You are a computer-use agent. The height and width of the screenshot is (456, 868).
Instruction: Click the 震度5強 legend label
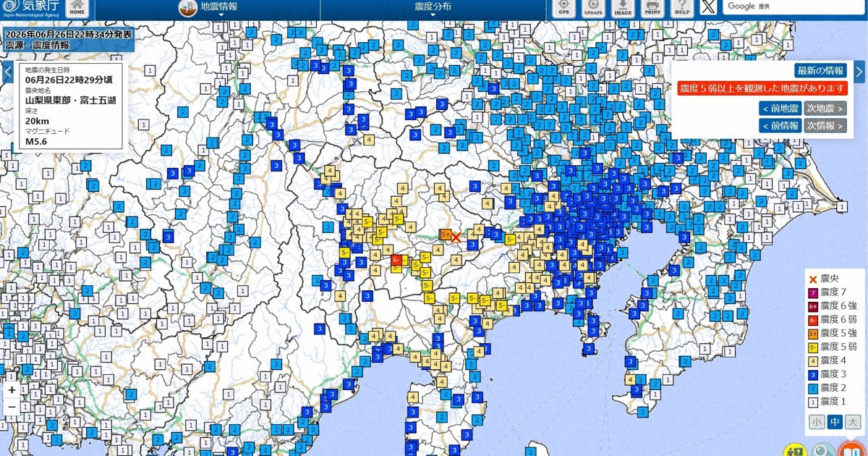point(839,333)
